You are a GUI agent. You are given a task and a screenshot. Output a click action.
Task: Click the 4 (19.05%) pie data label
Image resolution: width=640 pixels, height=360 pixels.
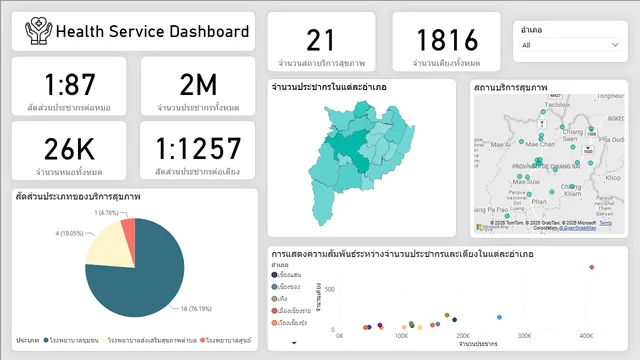(x=69, y=233)
